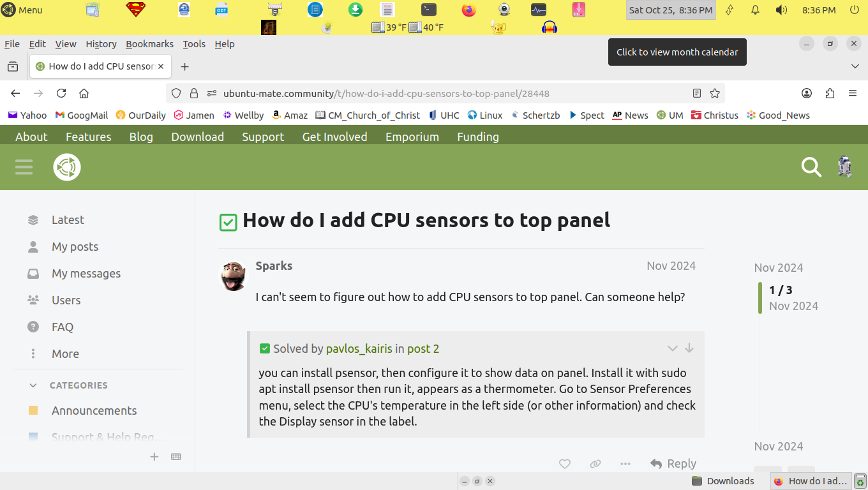The image size is (868, 490).
Task: Expand the solved answer quote chevron
Action: [672, 348]
